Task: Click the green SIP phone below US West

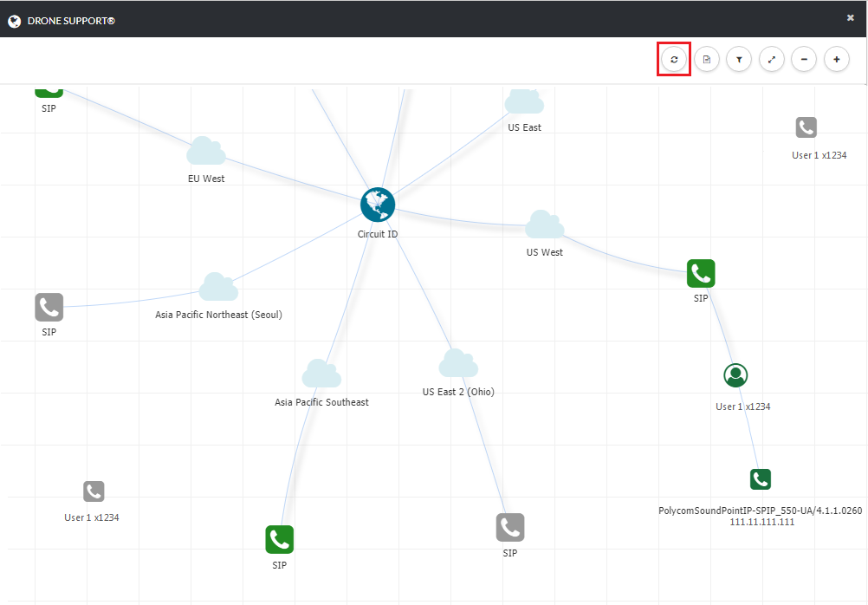Action: 701,273
